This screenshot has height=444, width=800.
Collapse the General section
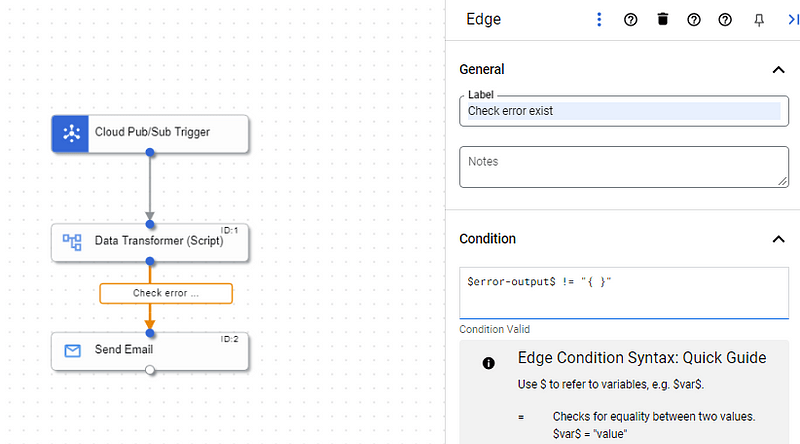tap(778, 70)
